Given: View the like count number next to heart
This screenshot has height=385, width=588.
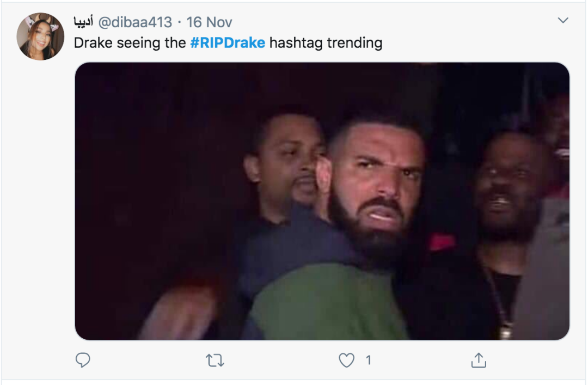Looking at the screenshot, I should (x=368, y=360).
